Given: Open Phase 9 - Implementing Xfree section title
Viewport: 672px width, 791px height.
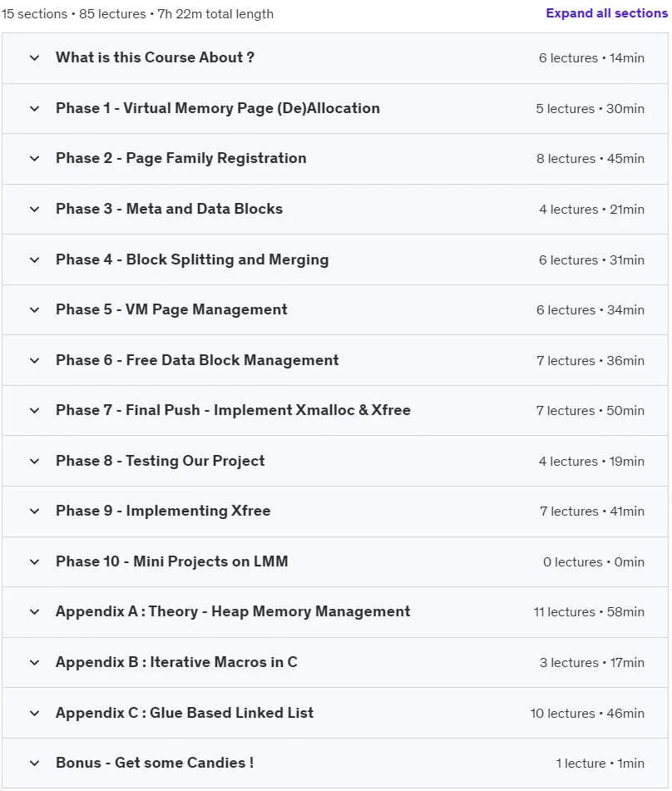Looking at the screenshot, I should pos(163,511).
